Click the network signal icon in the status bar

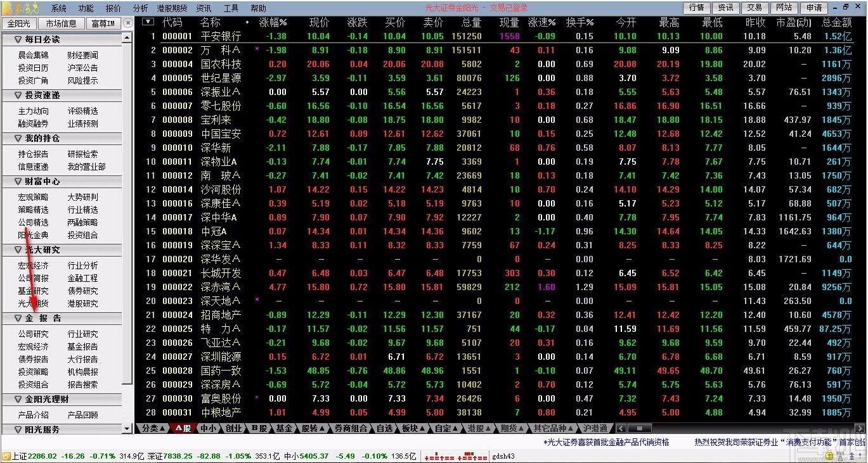coord(840,457)
